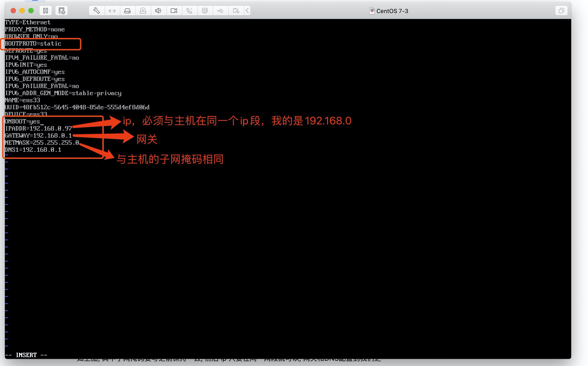Screen dimensions: 588x366
Task: Click the yellow minimize window button
Action: pyautogui.click(x=22, y=11)
